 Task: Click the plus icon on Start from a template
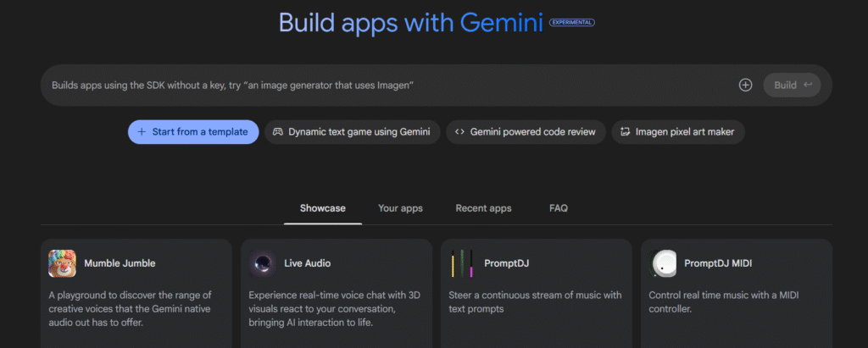pyautogui.click(x=142, y=132)
